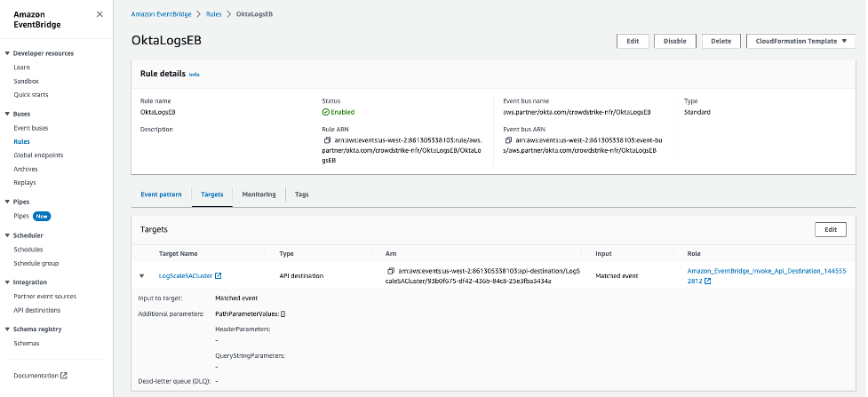Viewport: 868px width, 397px height.
Task: Click external link icon after role name
Action: tap(708, 282)
